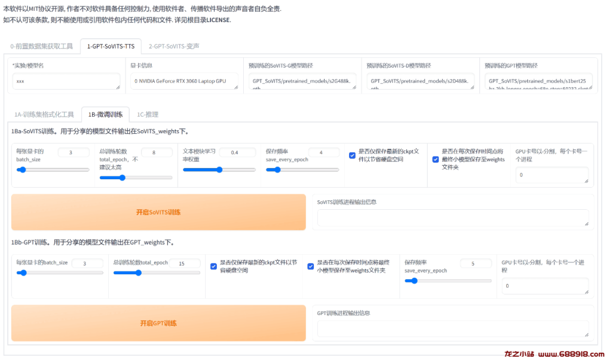Click the SoVITS save_every_epoch number box showing 4
This screenshot has width=612, height=364.
click(323, 152)
